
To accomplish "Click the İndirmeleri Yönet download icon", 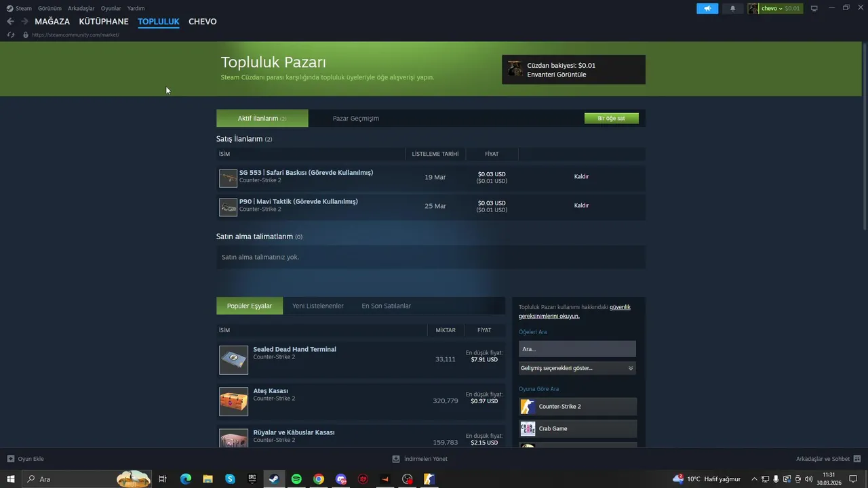I will click(396, 459).
